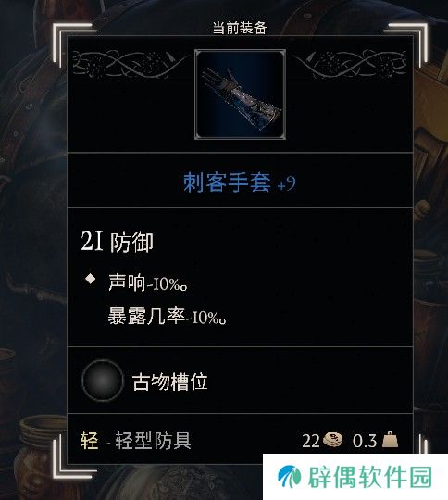Click the 辟偶软件园 watermark logo
Image resolution: width=448 pixels, height=500 pixels.
coord(289,478)
